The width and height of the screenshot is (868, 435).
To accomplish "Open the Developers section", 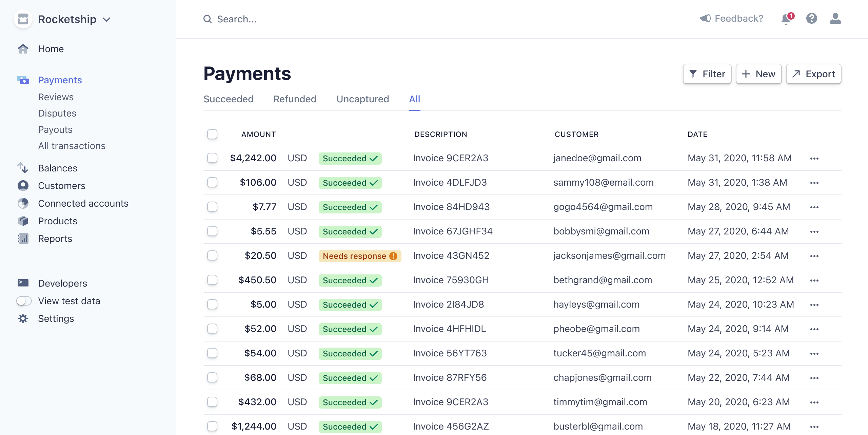I will pyautogui.click(x=62, y=283).
